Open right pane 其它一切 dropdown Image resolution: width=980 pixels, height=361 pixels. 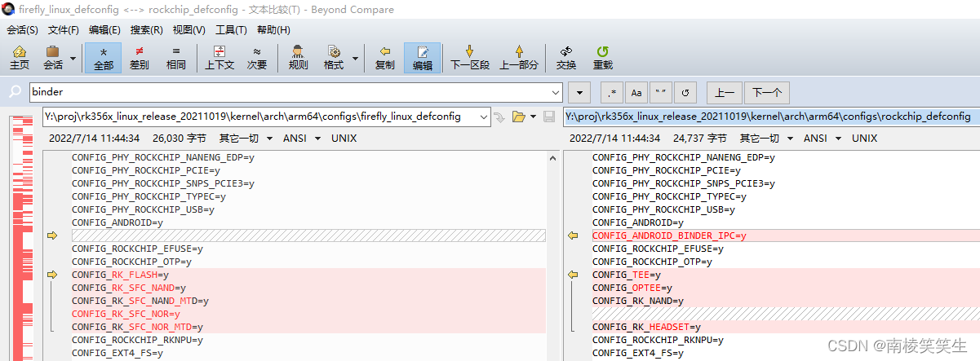pyautogui.click(x=766, y=139)
